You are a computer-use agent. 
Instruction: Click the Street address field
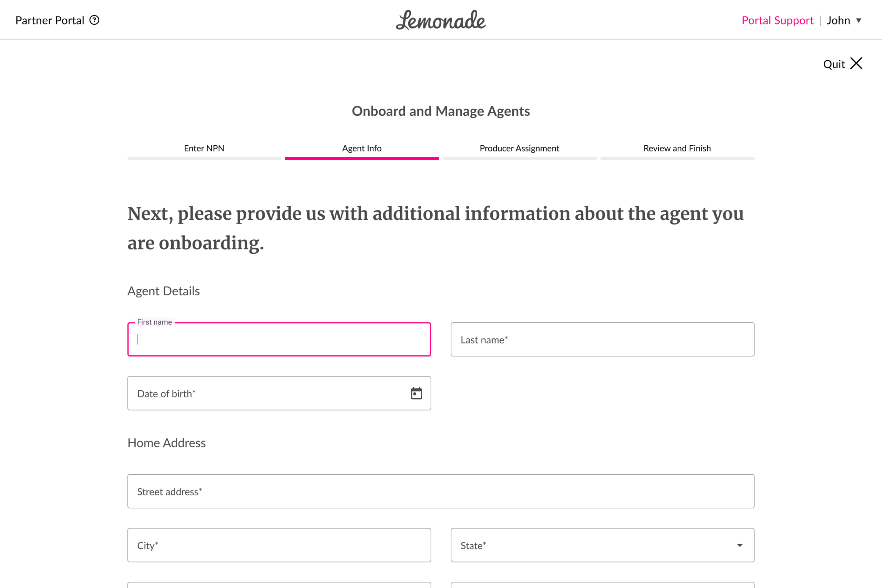tap(441, 491)
